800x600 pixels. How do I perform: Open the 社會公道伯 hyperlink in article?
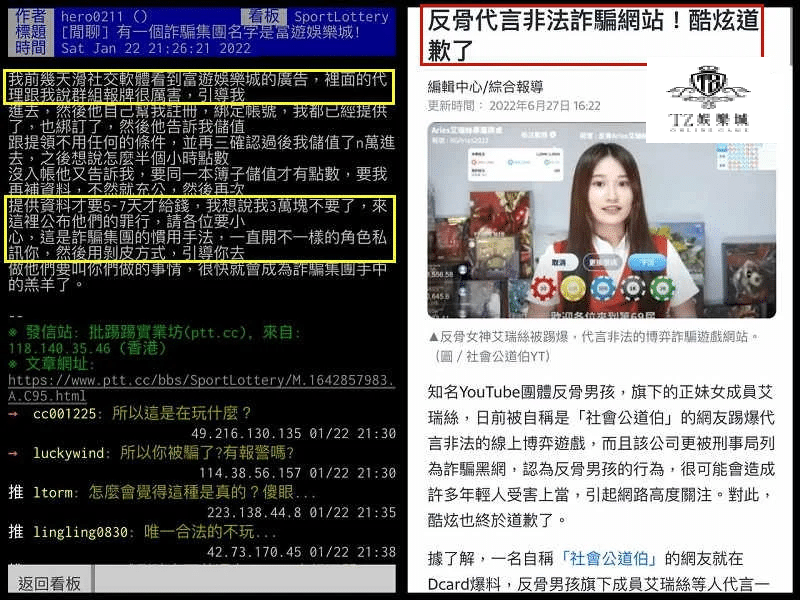(608, 559)
